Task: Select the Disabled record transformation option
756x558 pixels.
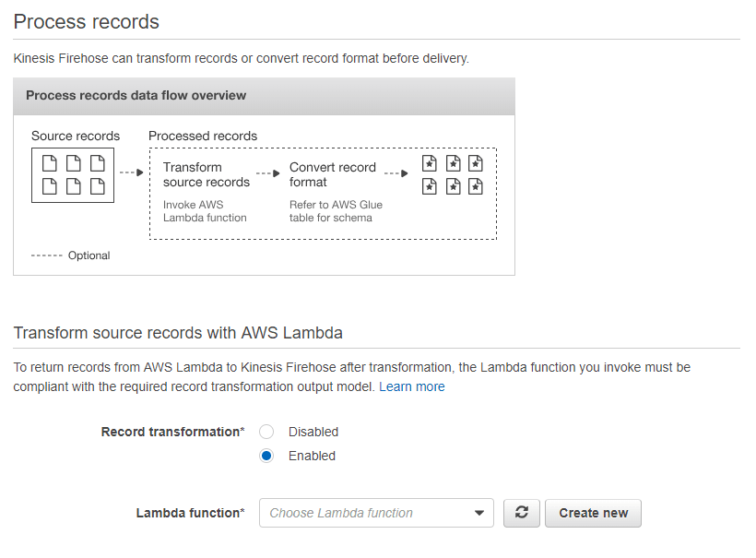Action: pyautogui.click(x=266, y=432)
